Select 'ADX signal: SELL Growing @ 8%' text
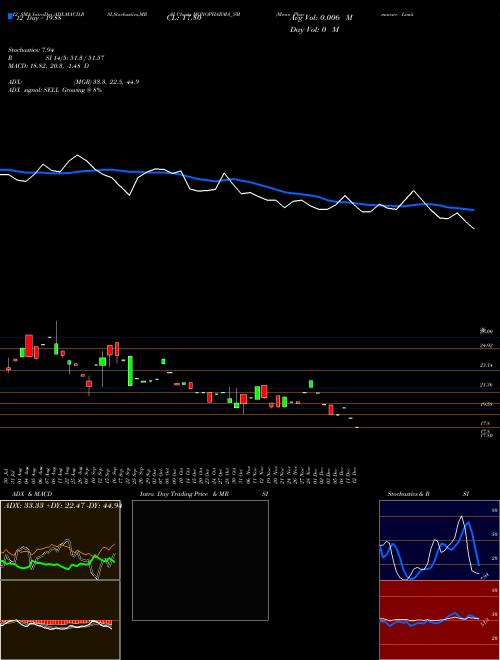This screenshot has height=660, width=500. pos(55,90)
